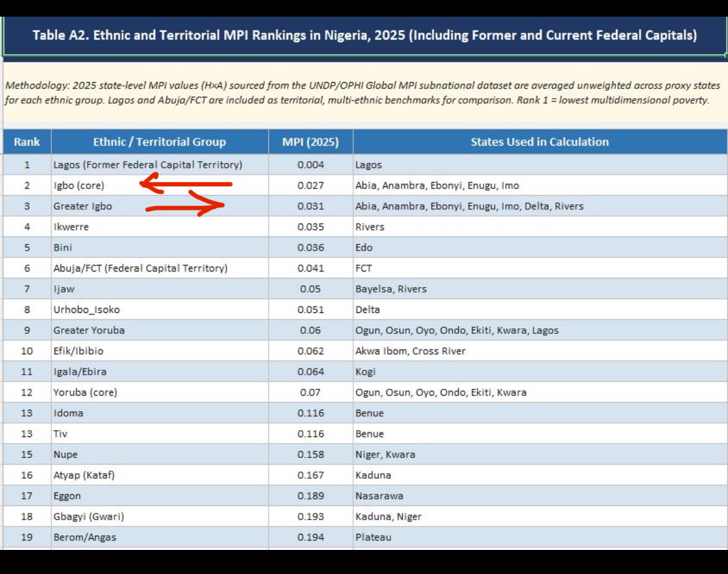Select the 'Efik/Ibibio' cell
728x574 pixels.
(x=160, y=351)
